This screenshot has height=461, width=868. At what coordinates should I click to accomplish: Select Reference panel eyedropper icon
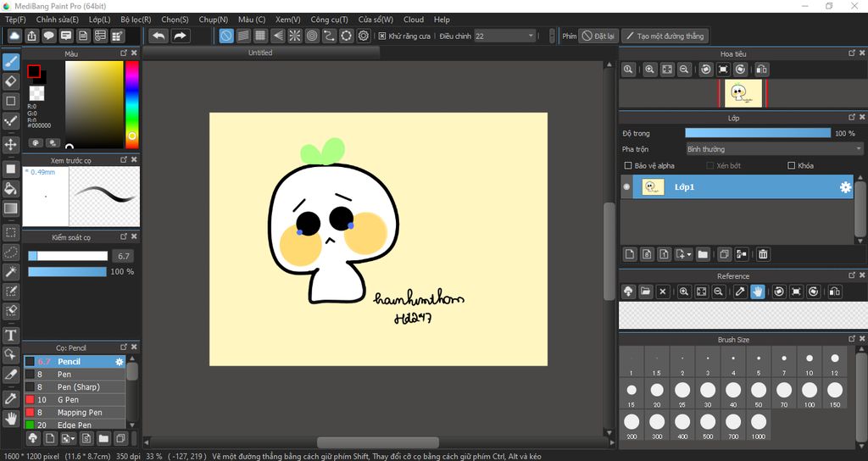pyautogui.click(x=740, y=292)
